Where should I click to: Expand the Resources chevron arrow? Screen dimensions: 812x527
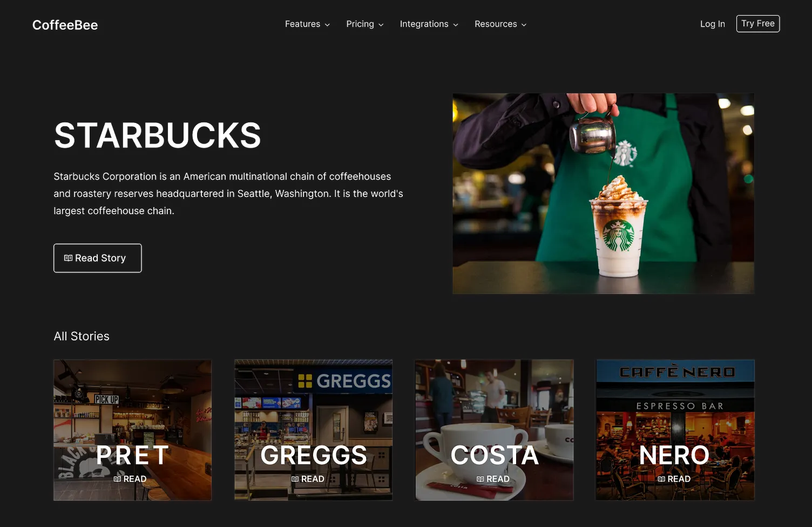524,25
